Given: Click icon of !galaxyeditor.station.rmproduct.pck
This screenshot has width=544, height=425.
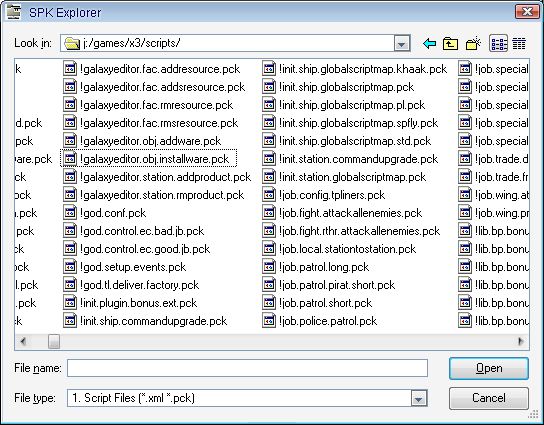Looking at the screenshot, I should tap(70, 195).
